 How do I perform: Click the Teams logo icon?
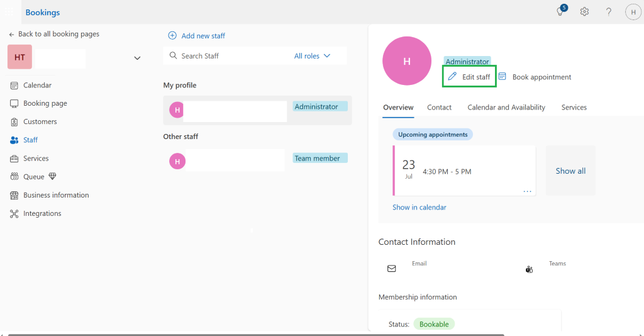pyautogui.click(x=529, y=269)
